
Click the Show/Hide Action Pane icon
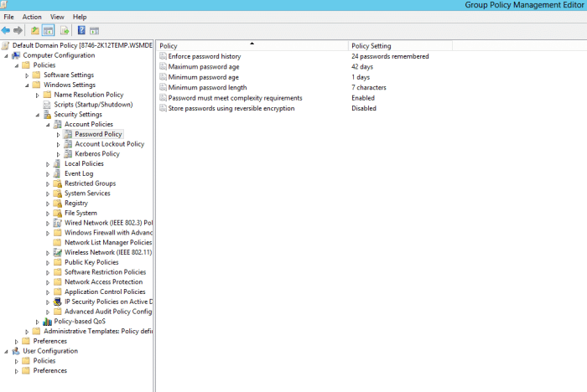click(94, 31)
